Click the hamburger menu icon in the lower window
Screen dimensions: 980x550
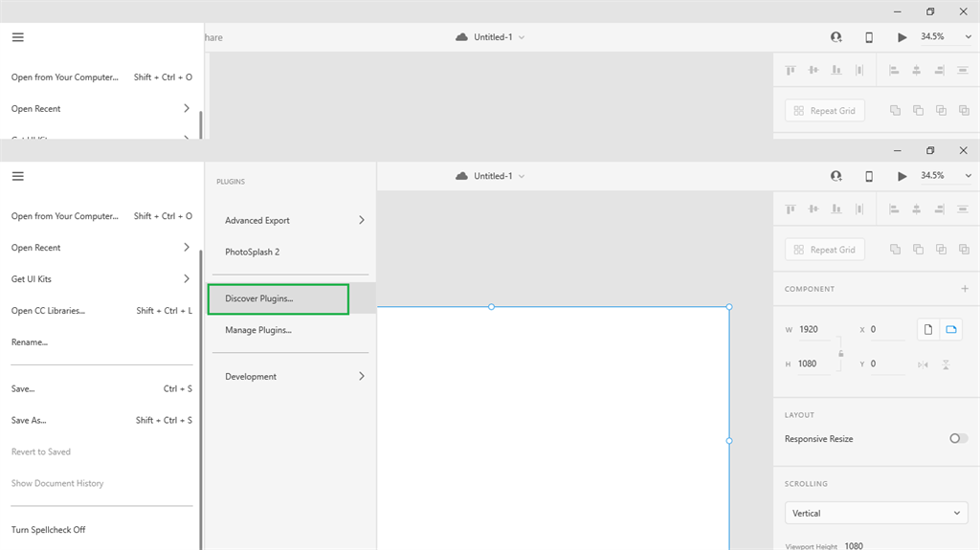pos(18,176)
